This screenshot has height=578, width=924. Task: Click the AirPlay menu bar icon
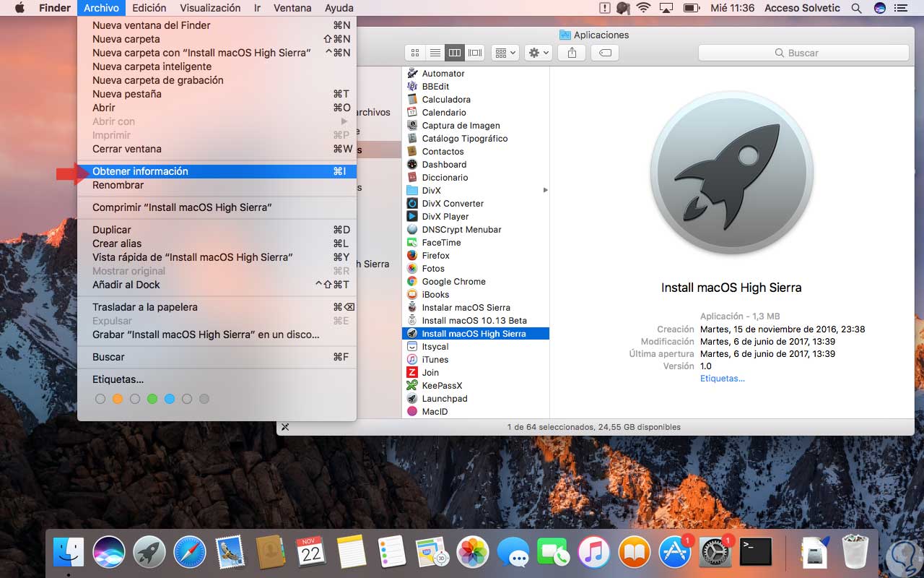(667, 8)
